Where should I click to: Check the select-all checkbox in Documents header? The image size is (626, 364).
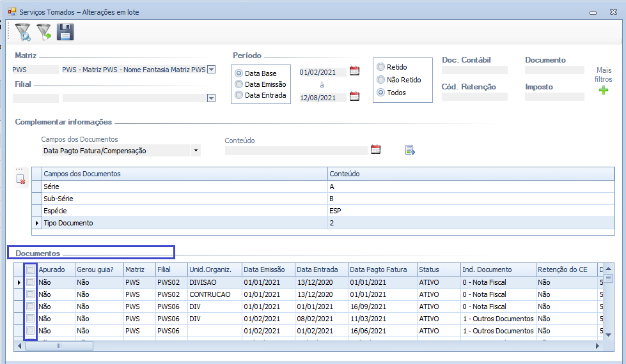tap(30, 269)
